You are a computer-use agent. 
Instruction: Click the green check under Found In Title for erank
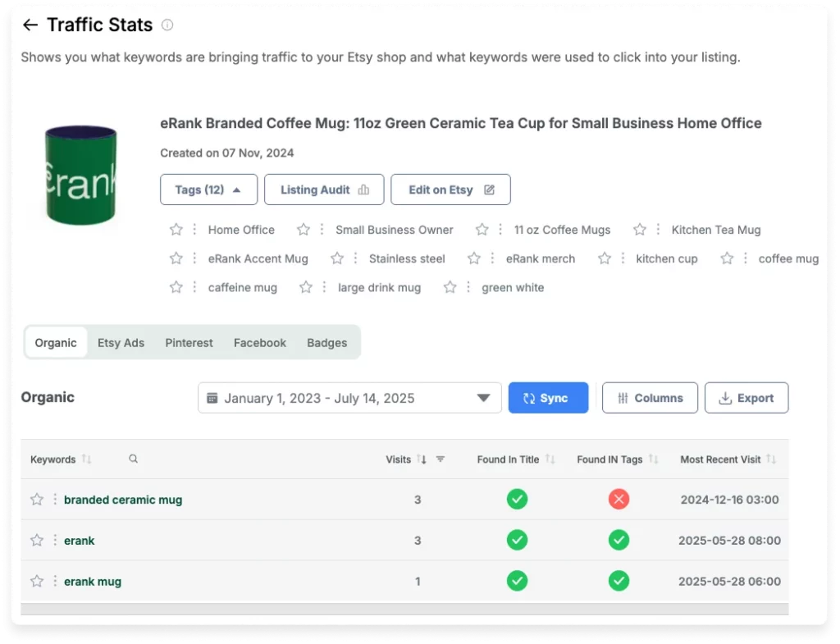(x=518, y=540)
